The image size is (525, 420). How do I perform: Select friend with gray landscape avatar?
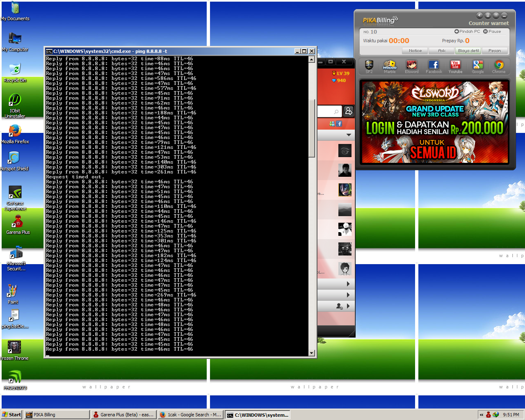[x=345, y=210]
